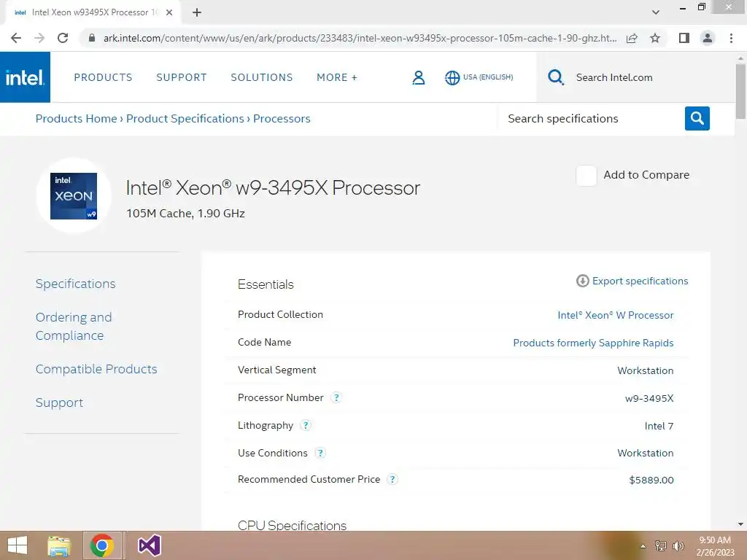The height and width of the screenshot is (560, 747).
Task: Open the Chrome profile avatar icon
Action: [x=708, y=38]
